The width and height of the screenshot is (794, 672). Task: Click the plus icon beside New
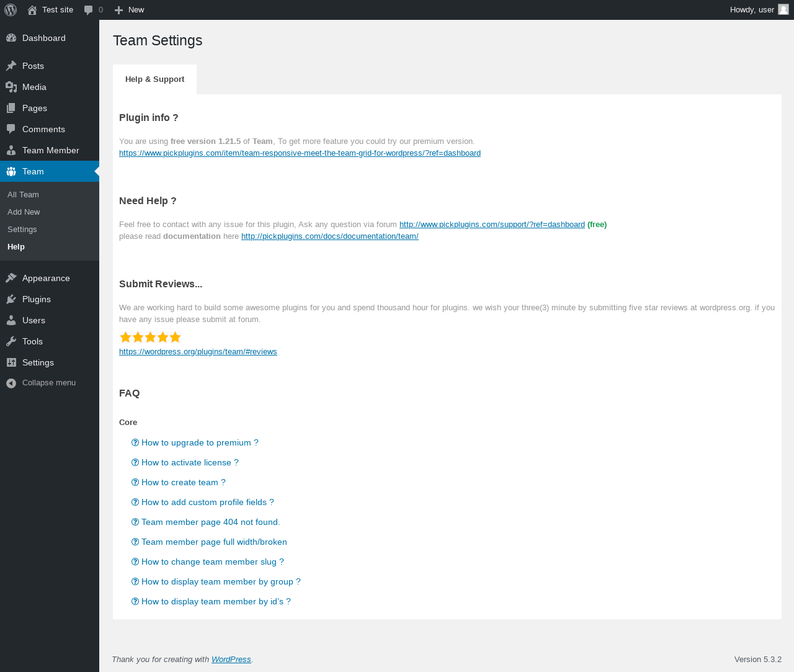119,10
